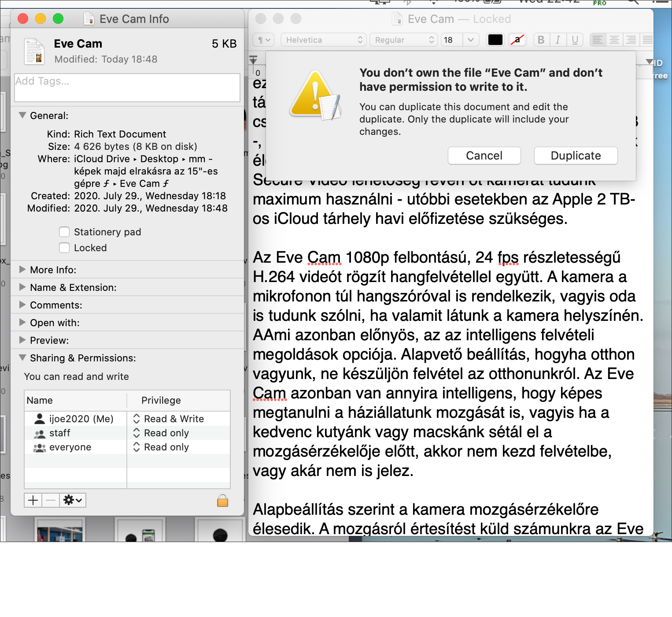Viewport: 672px width, 617px height.
Task: Click Modified: Today 18:48 text
Action: tap(106, 59)
